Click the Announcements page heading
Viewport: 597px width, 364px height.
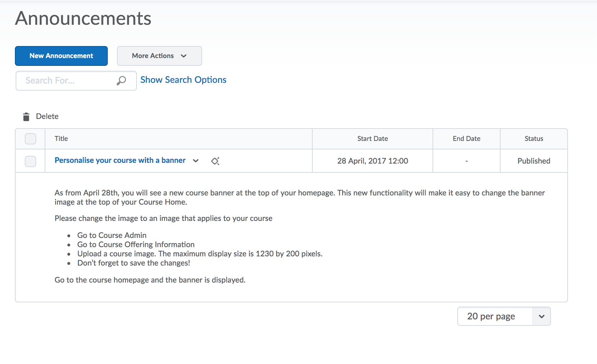tap(83, 18)
